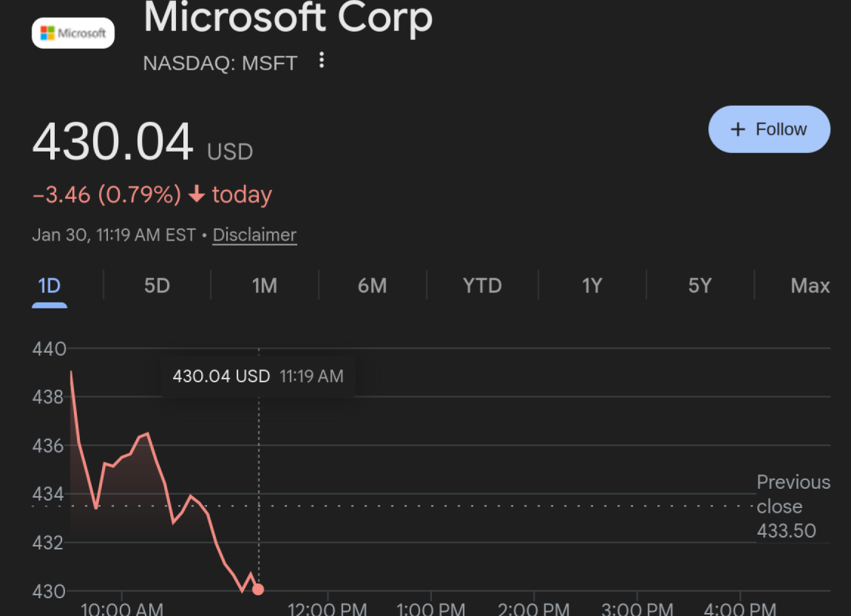Screen dimensions: 851x616
Task: Select the YTD range tab
Action: [x=482, y=285]
